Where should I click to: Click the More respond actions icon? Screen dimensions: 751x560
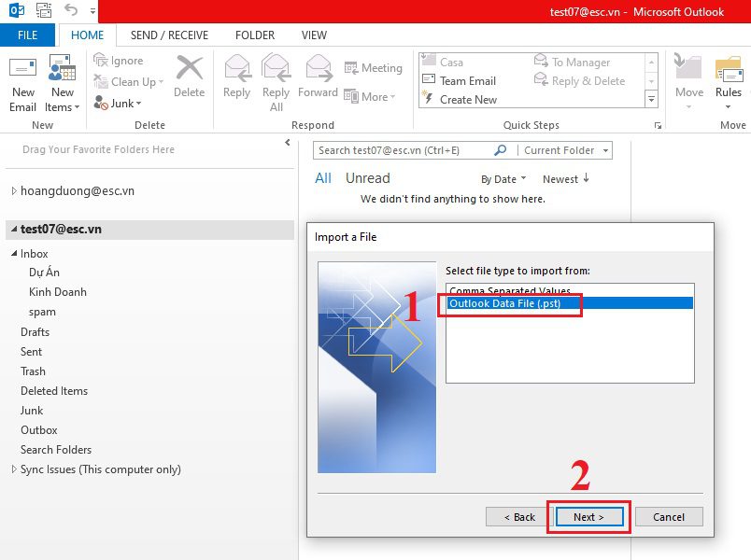(x=351, y=96)
